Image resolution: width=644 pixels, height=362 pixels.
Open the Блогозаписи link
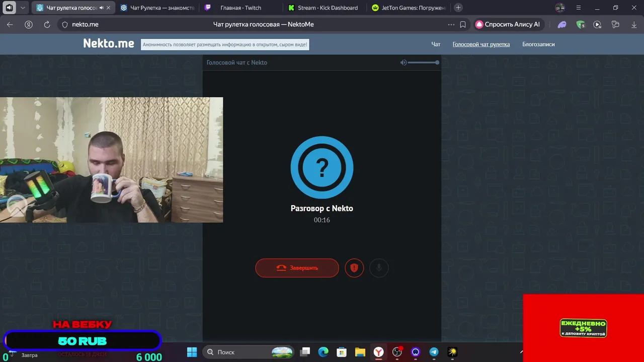point(538,44)
